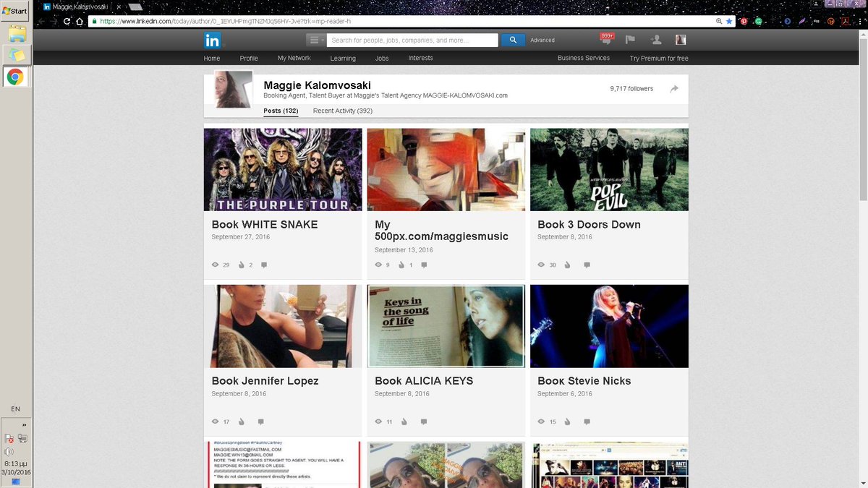The height and width of the screenshot is (488, 868).
Task: Open the Pinterest browser extension
Action: [x=744, y=21]
